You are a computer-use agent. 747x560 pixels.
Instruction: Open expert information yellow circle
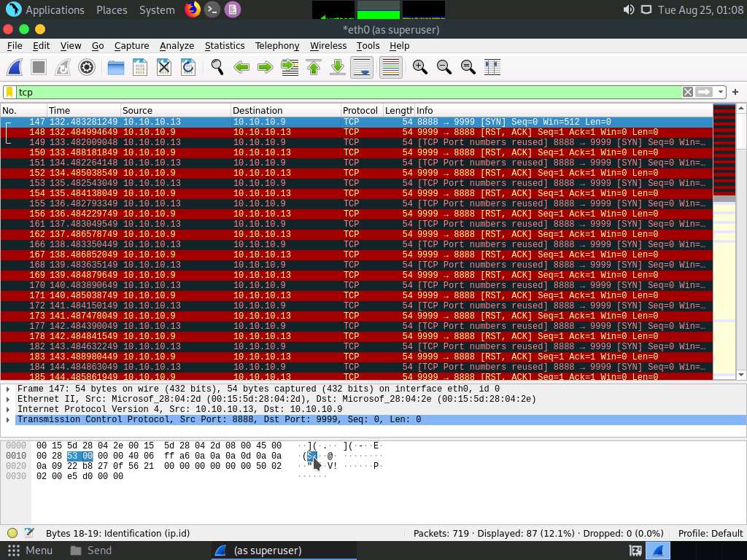12,533
